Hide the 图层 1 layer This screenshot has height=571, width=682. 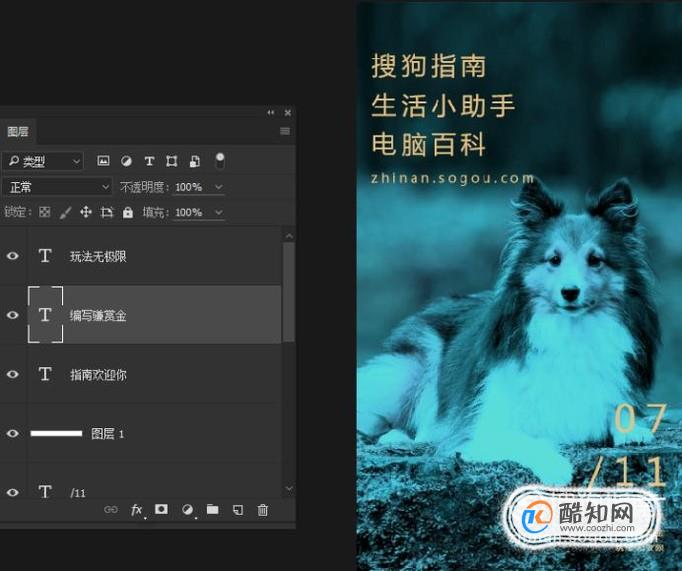point(13,433)
